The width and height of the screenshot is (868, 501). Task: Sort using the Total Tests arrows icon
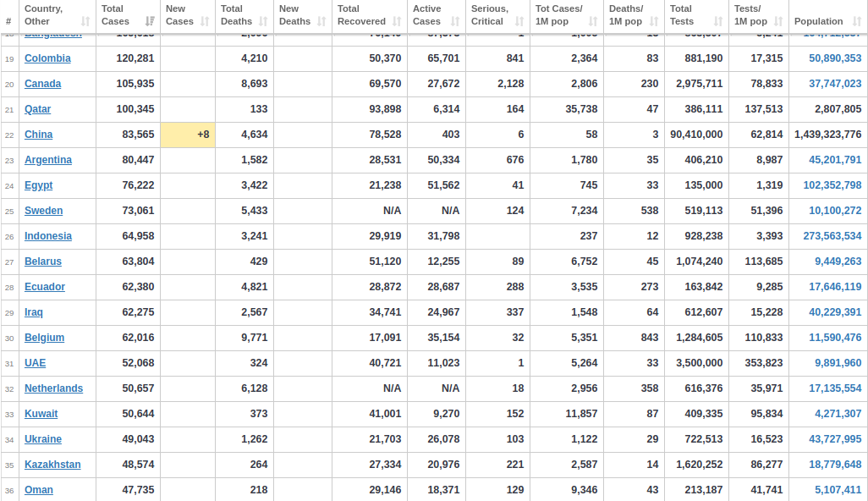[718, 22]
